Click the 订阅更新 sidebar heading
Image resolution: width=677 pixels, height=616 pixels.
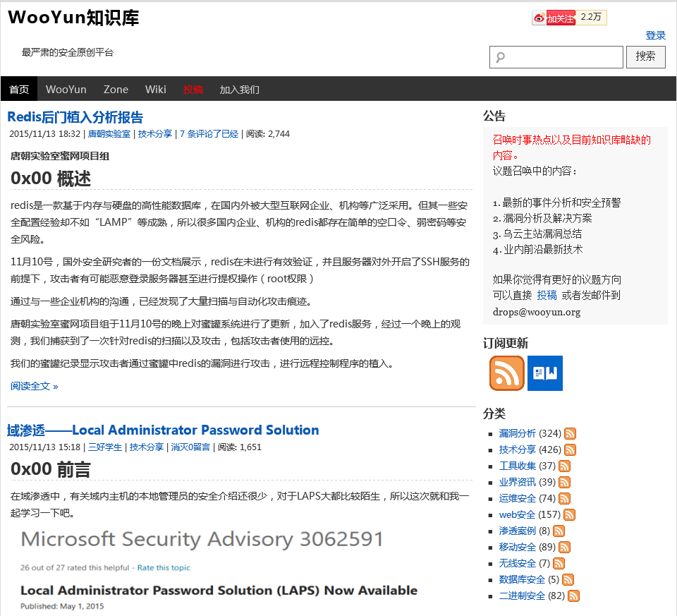pos(506,344)
